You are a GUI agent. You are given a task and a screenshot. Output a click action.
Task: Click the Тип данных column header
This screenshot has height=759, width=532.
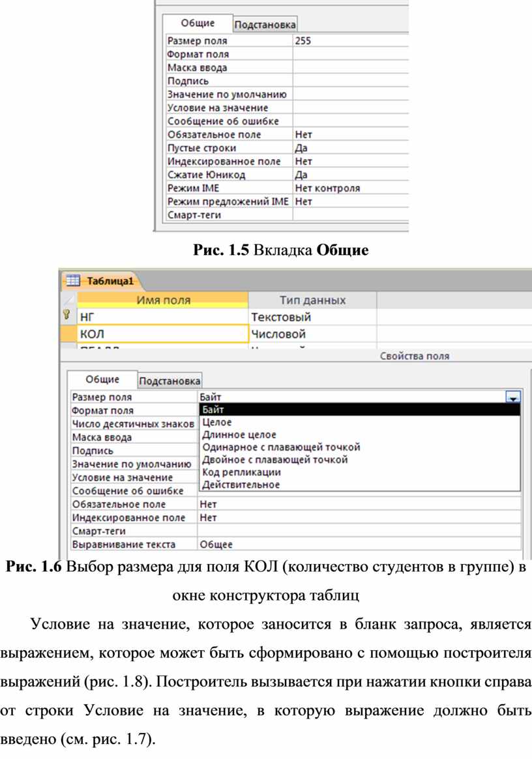[313, 300]
